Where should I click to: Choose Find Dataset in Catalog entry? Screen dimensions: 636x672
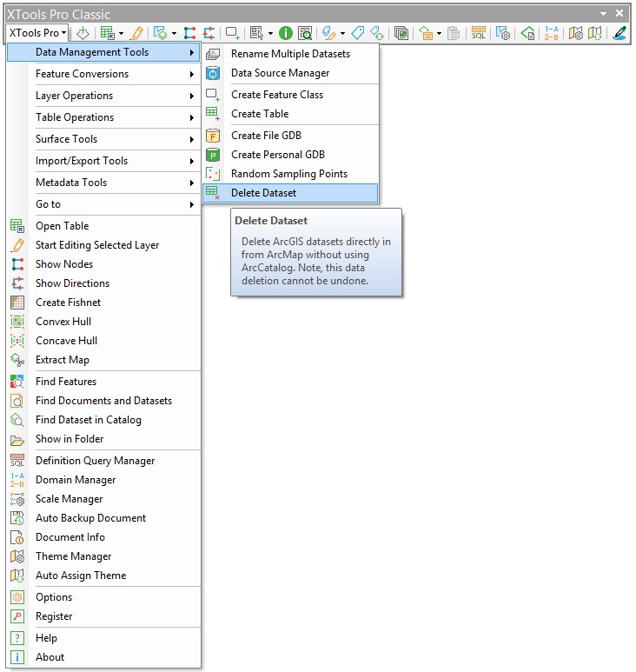(103, 420)
